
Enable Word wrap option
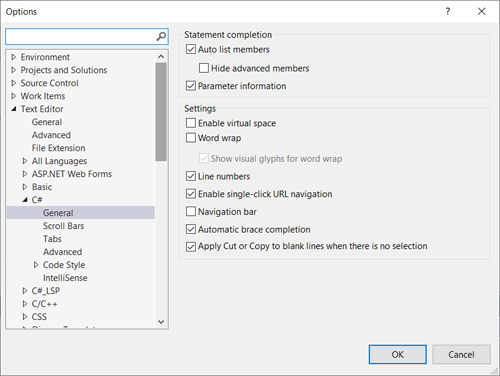click(191, 138)
